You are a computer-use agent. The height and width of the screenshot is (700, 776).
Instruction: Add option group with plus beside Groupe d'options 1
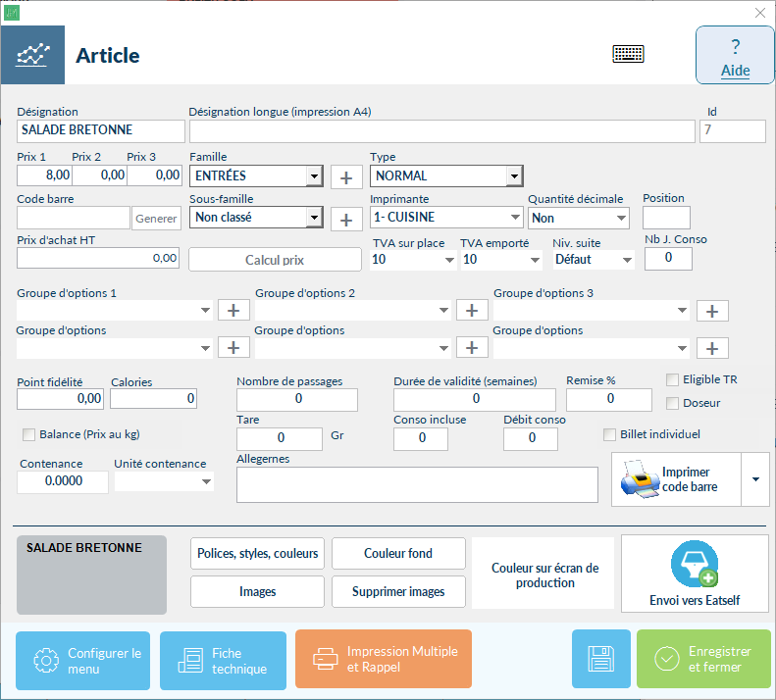[233, 311]
